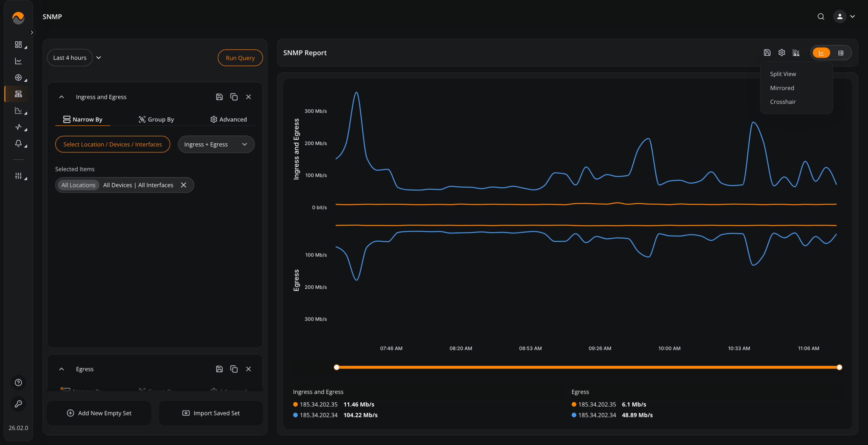
Task: Save the Egress query set
Action: [219, 369]
